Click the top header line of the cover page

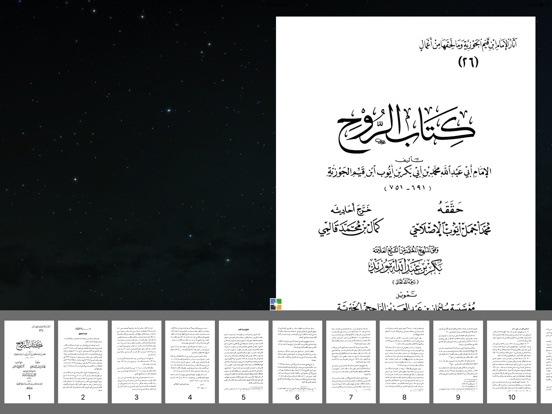(468, 45)
